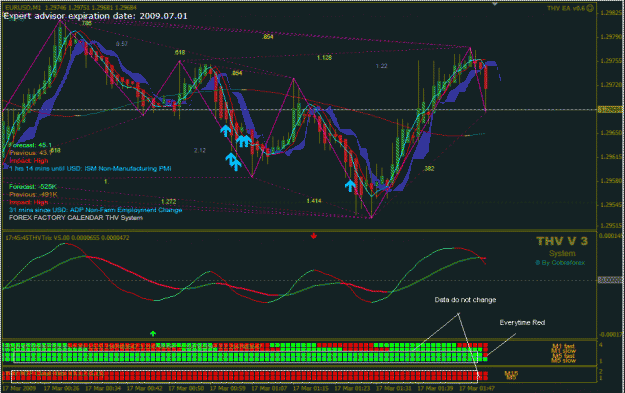Click the green up arrow in THVTrix pane
Screen dimensions: 625x393
point(153,333)
